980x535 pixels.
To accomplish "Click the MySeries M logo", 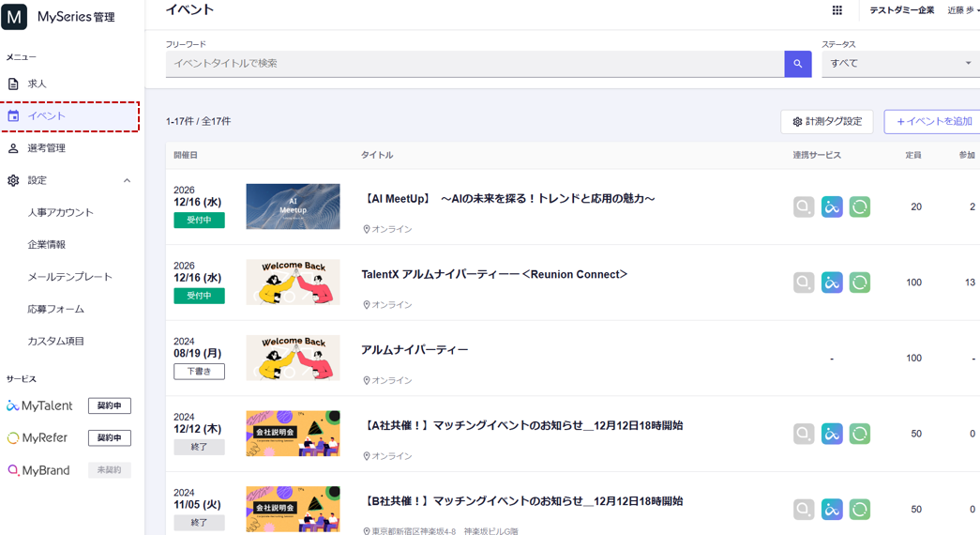I will pos(14,17).
